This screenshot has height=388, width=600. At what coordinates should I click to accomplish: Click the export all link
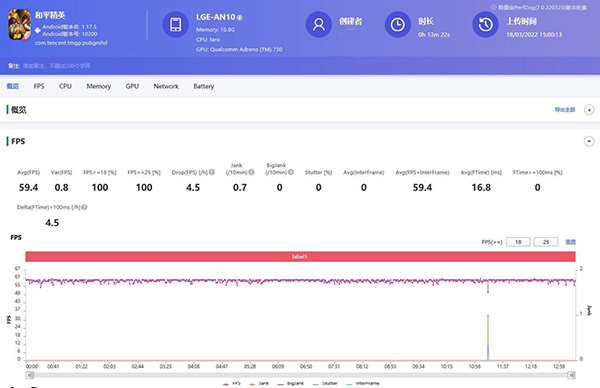(x=565, y=110)
